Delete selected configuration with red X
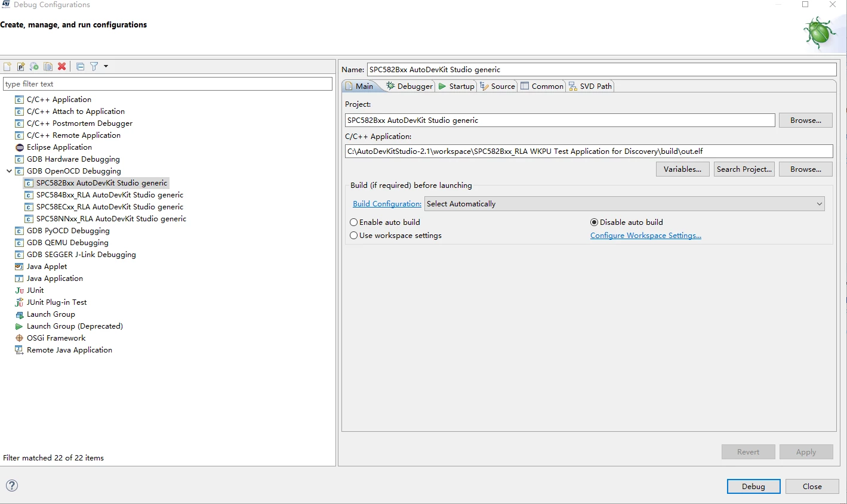This screenshot has height=504, width=847. (x=61, y=66)
